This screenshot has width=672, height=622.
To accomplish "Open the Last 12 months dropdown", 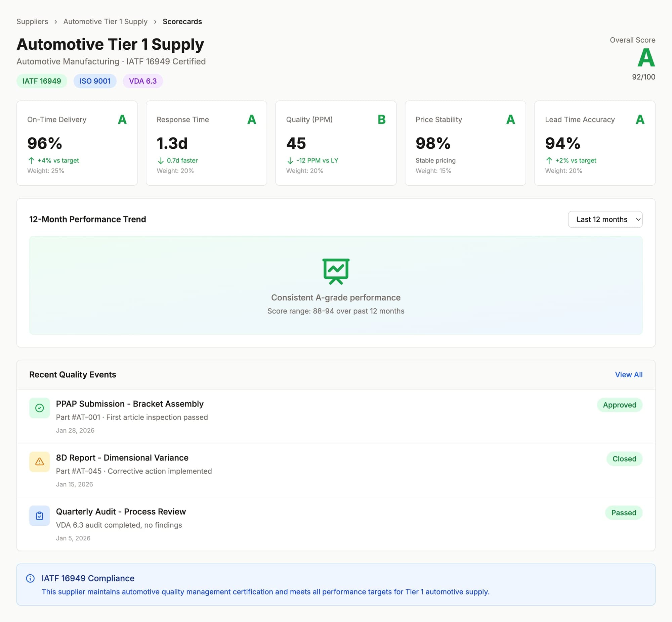I will click(605, 219).
